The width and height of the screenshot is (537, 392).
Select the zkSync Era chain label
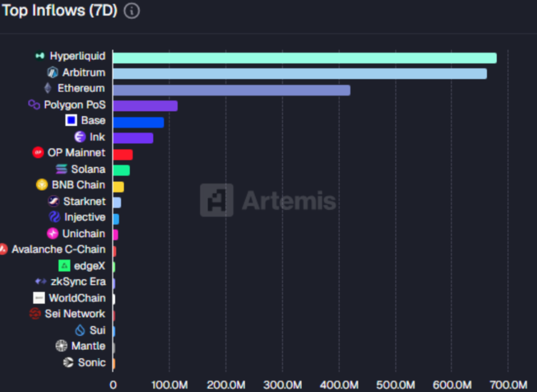click(78, 282)
